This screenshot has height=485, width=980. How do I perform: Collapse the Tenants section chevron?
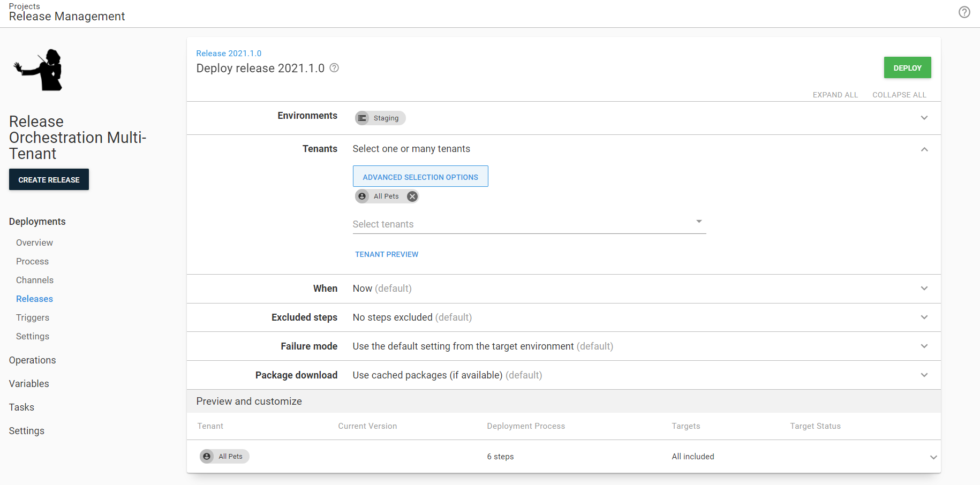pos(924,149)
